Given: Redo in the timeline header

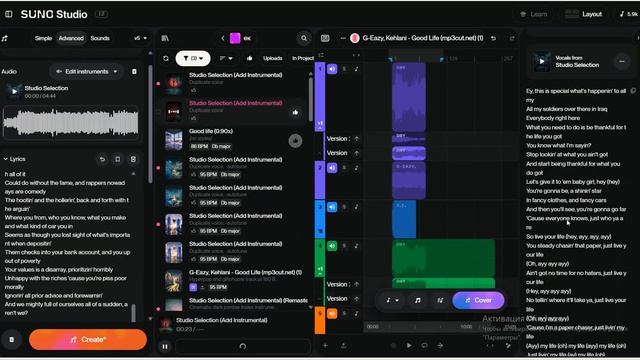Looking at the screenshot, I should [x=512, y=38].
